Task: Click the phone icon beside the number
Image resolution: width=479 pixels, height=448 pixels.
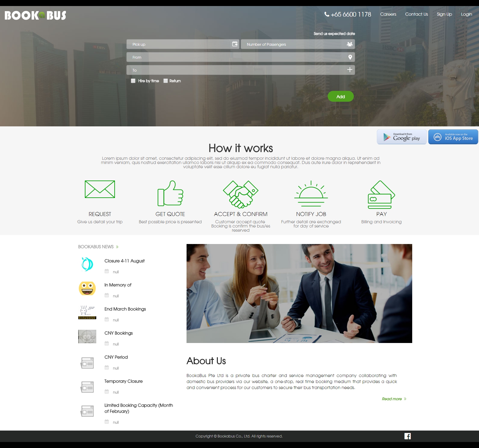Action: pyautogui.click(x=327, y=14)
